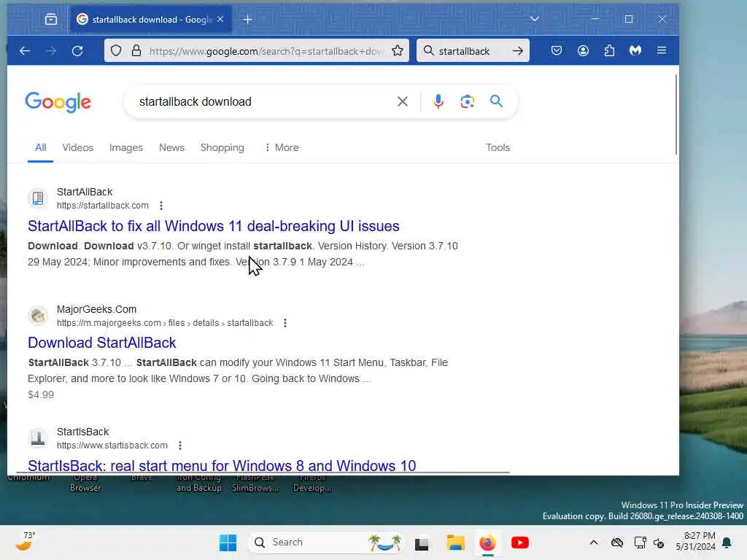Expand the list all tabs chevron
This screenshot has width=747, height=560.
(x=535, y=19)
